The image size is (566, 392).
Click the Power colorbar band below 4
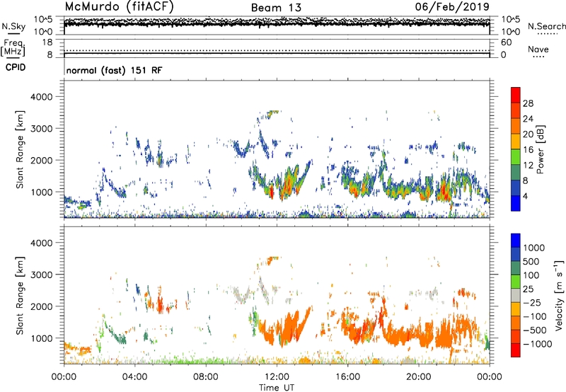pos(516,203)
